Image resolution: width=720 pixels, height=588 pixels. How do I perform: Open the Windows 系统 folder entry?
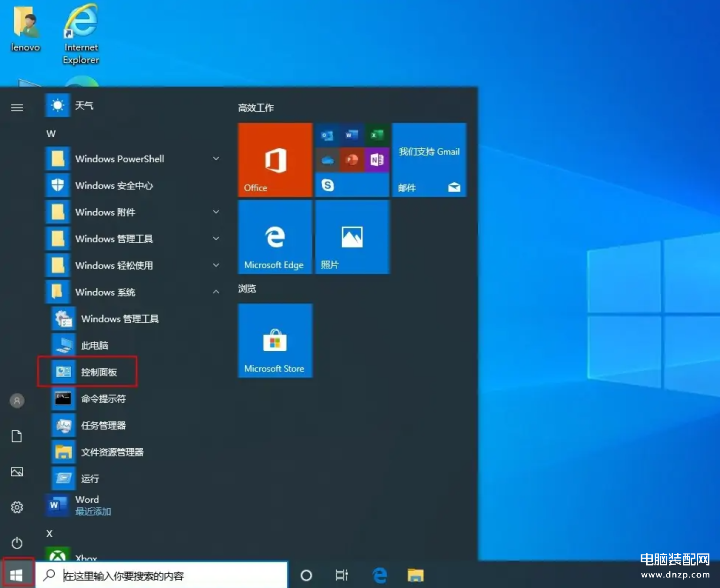coord(133,292)
